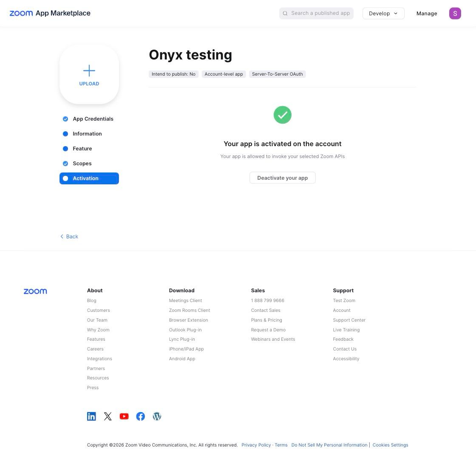Select the Activation step
Image resolution: width=476 pixels, height=458 pixels.
[x=89, y=178]
